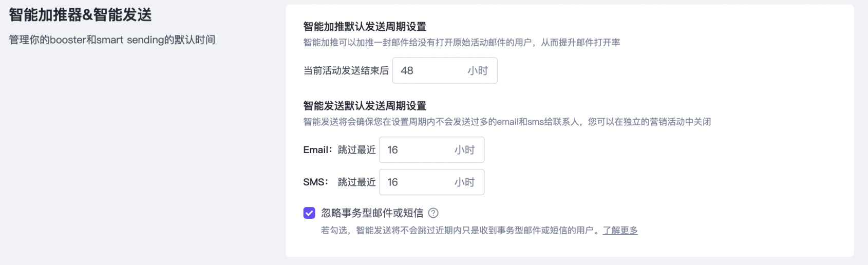Select the 智能加推默认发送周期设置 section title
868x265 pixels.
click(365, 27)
